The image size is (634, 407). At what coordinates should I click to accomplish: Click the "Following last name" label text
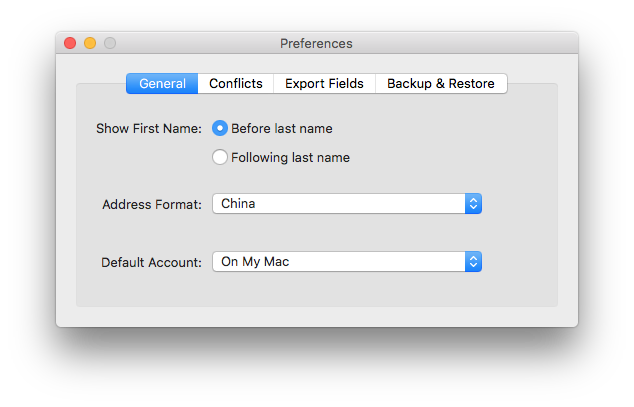290,157
